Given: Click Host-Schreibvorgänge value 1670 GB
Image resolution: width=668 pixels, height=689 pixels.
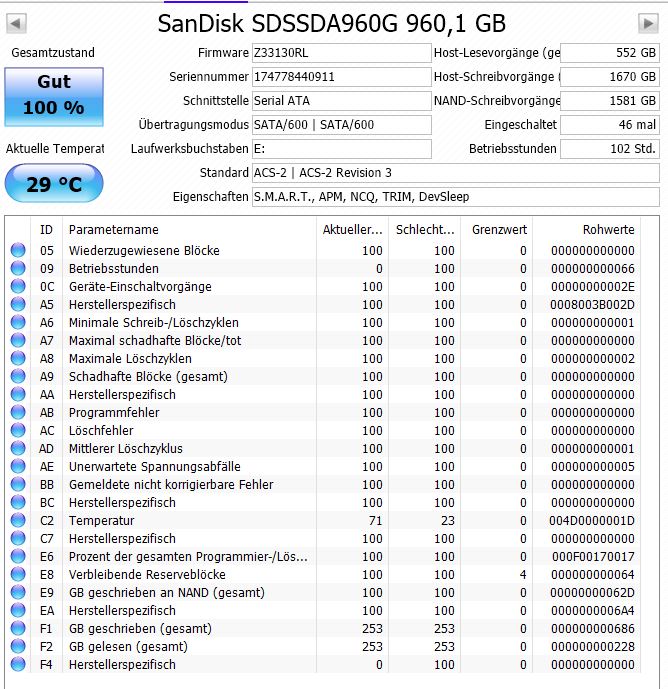Looking at the screenshot, I should point(610,77).
